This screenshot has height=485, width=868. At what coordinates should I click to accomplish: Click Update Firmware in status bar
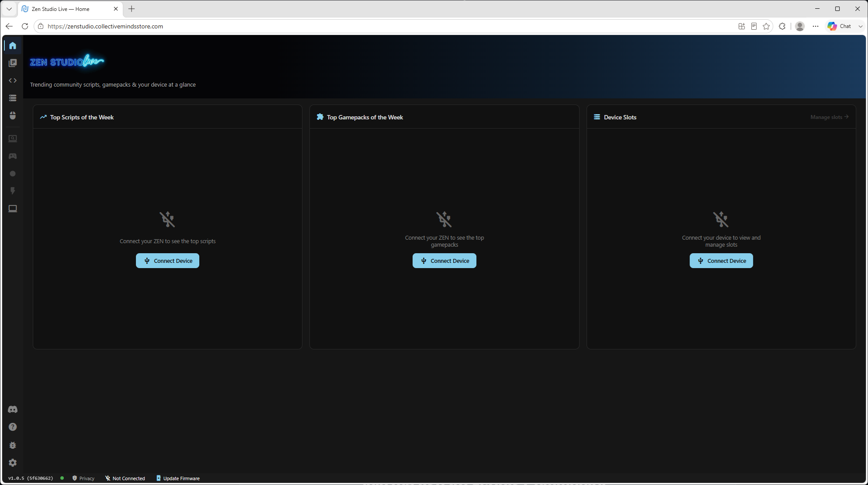tap(178, 478)
